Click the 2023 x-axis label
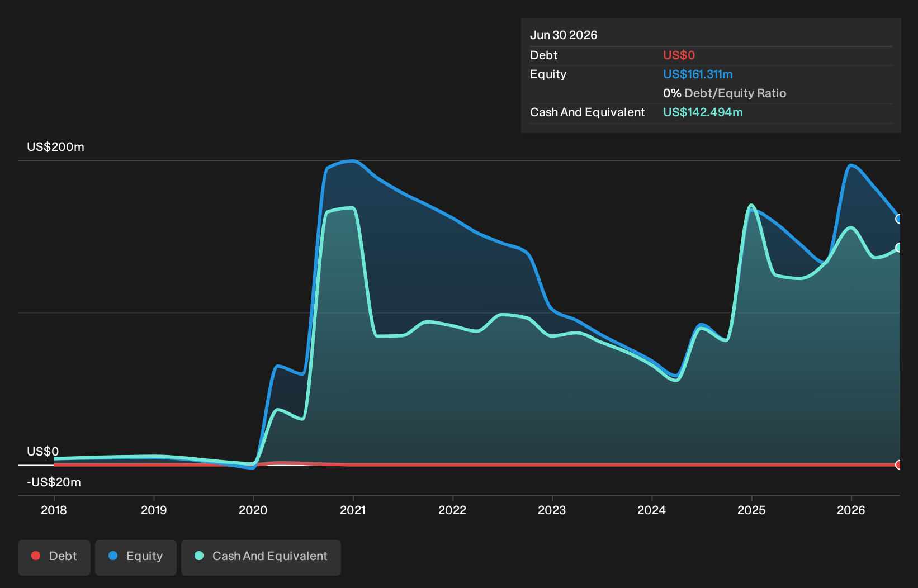This screenshot has width=918, height=588. [x=552, y=510]
